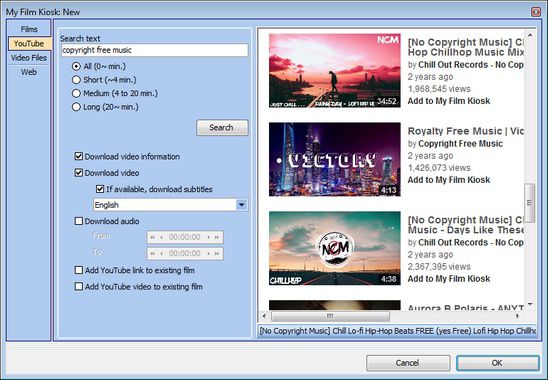
Task: Click the results scroll up arrow
Action: 530,35
